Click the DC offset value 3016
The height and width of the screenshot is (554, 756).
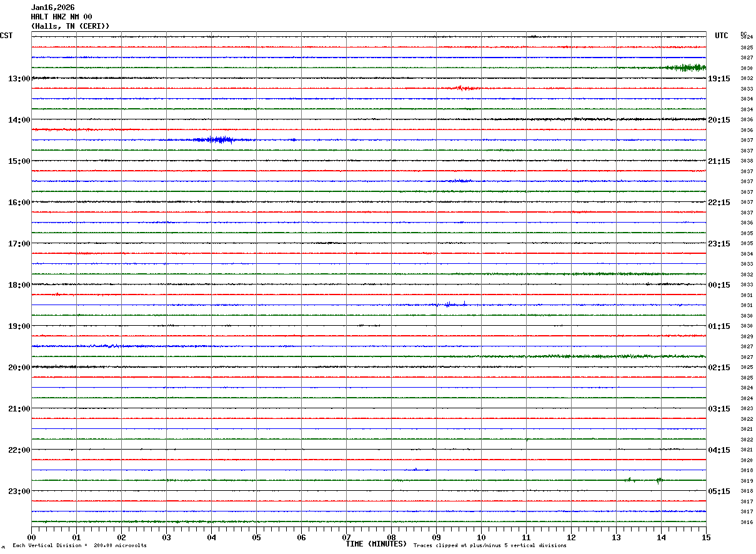(x=747, y=523)
